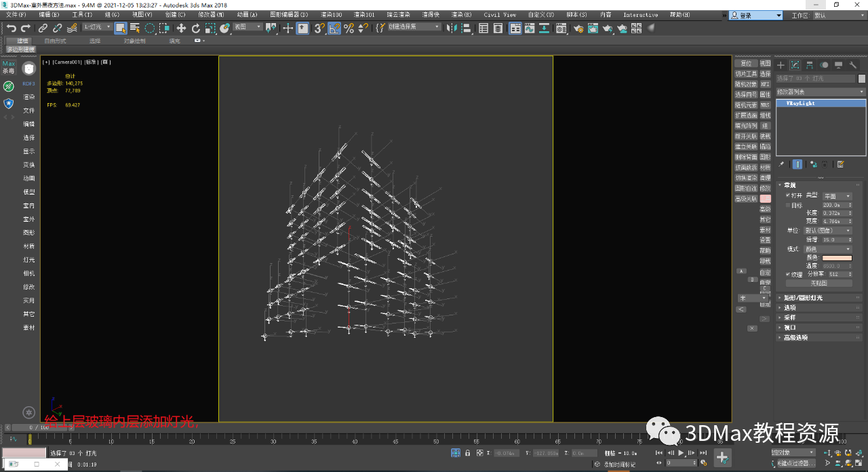Screen dimensions: 868x472
Task: Open the 类型 dropdown showing 平面
Action: (x=837, y=196)
